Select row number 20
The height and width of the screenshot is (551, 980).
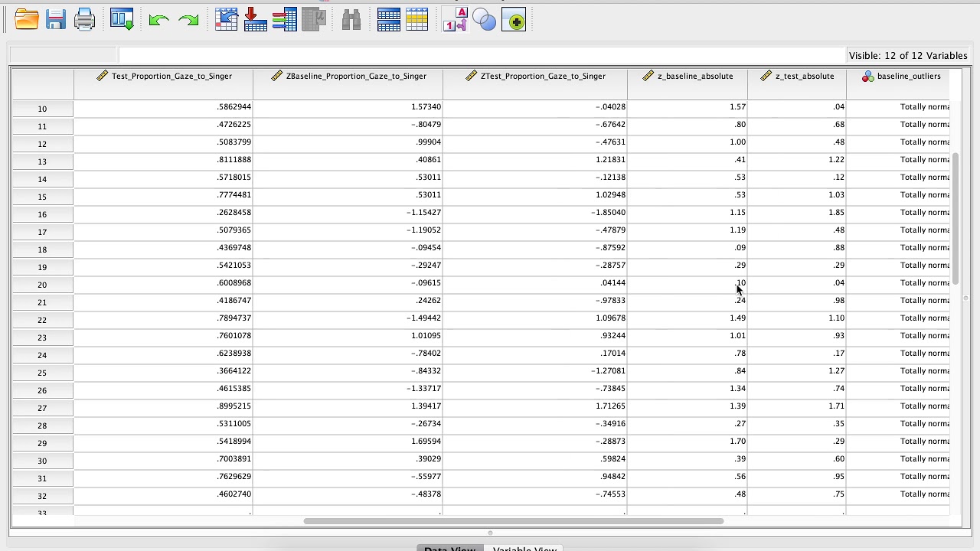click(42, 285)
